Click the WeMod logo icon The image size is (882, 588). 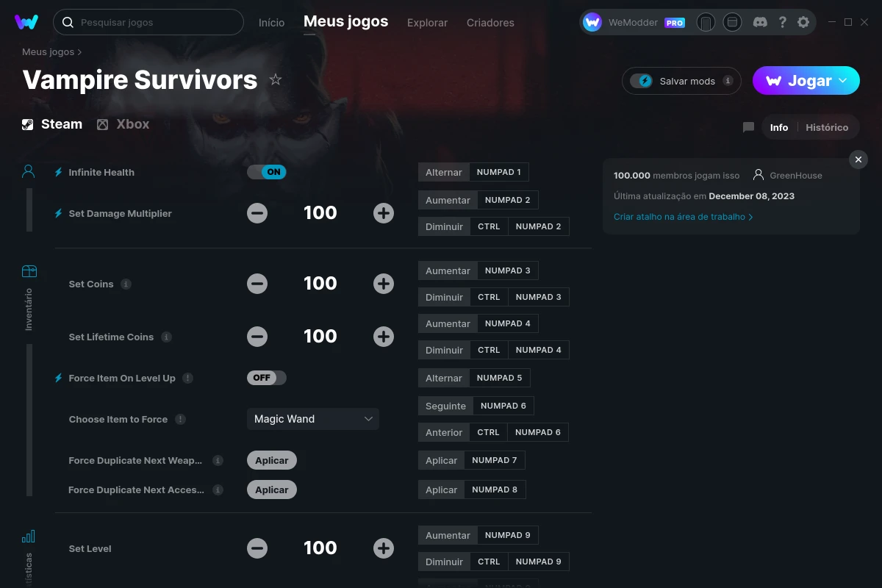pos(26,22)
